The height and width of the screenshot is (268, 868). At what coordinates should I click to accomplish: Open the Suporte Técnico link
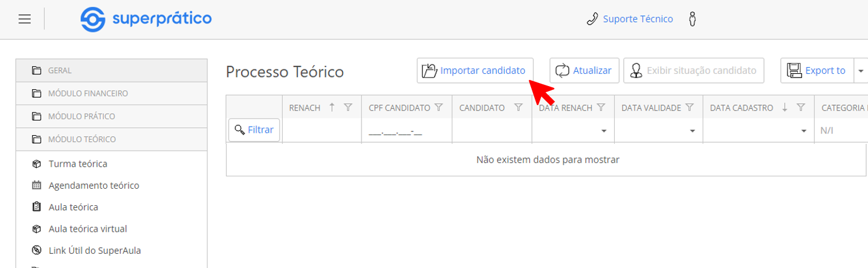(x=630, y=19)
